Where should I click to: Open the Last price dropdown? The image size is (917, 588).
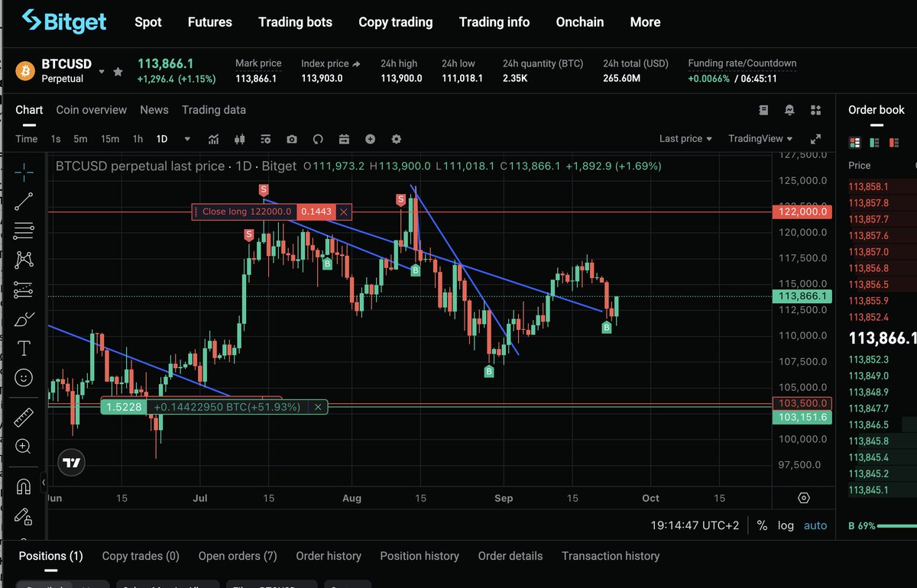[x=685, y=138]
